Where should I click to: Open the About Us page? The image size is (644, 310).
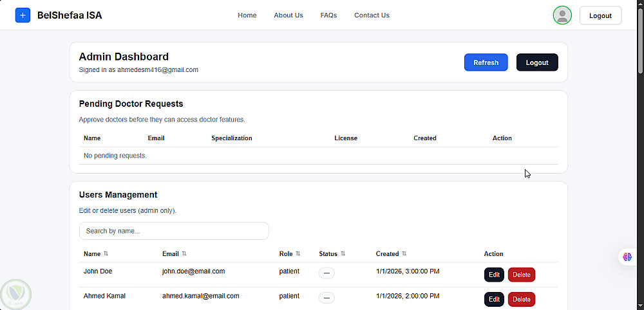[x=289, y=15]
